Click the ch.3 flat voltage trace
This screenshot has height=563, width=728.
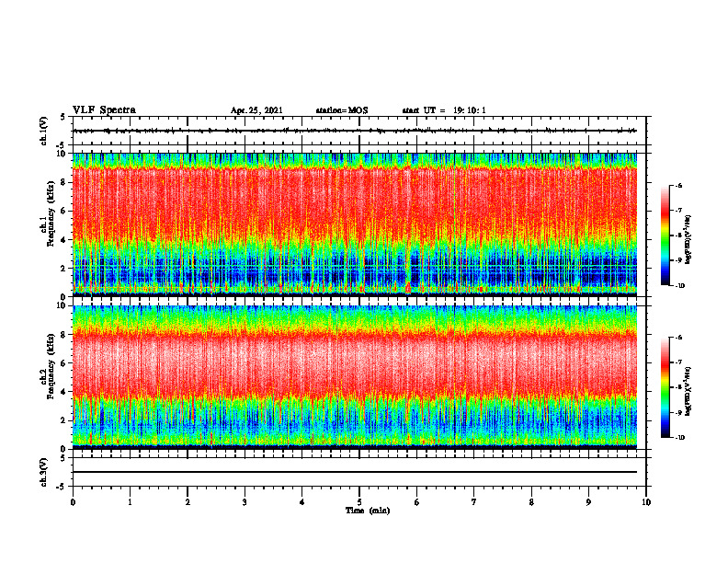point(355,472)
